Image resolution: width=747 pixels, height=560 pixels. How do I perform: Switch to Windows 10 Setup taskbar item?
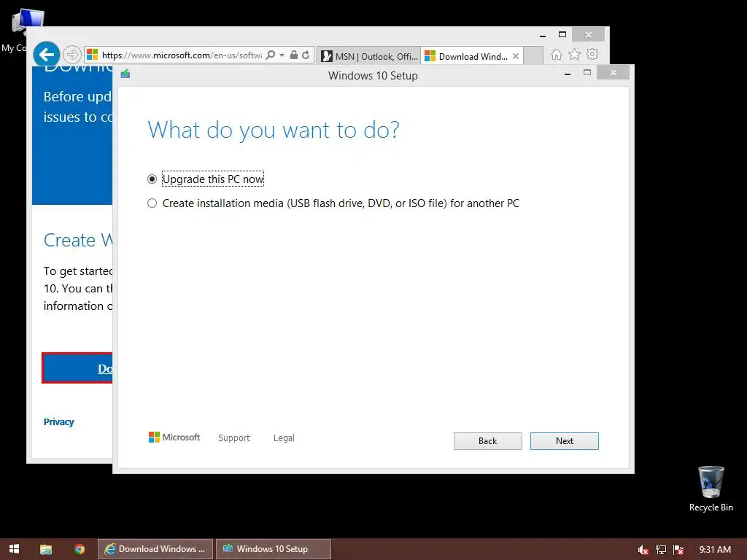coord(274,549)
